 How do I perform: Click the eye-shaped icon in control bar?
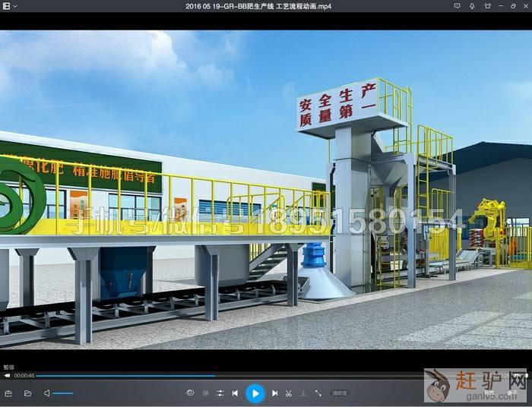coord(190,393)
